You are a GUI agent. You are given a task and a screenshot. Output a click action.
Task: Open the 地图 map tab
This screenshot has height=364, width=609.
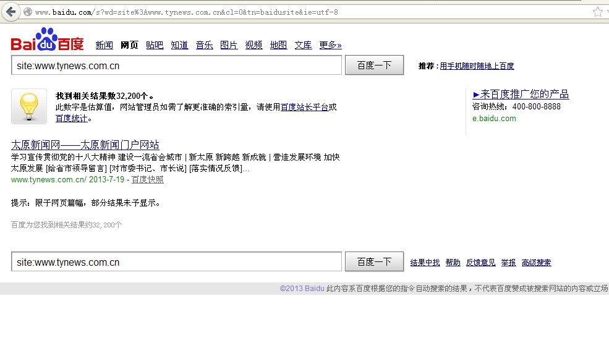(278, 45)
